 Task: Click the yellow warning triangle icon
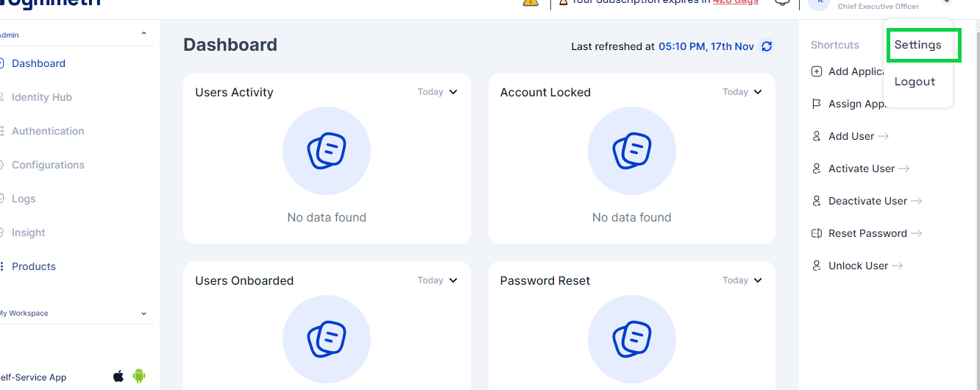pos(530,2)
